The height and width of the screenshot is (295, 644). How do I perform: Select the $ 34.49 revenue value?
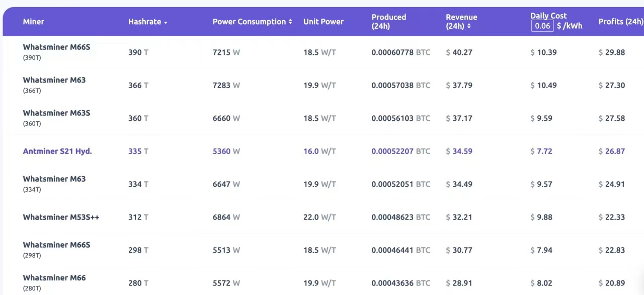tap(459, 184)
